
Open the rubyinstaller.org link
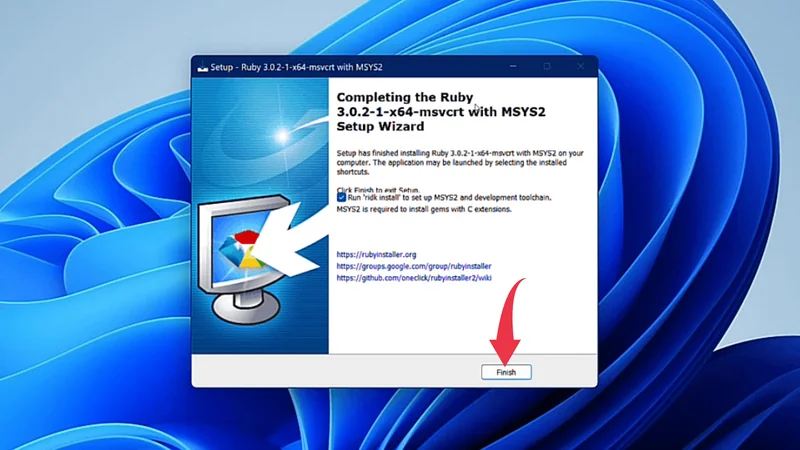(x=376, y=255)
